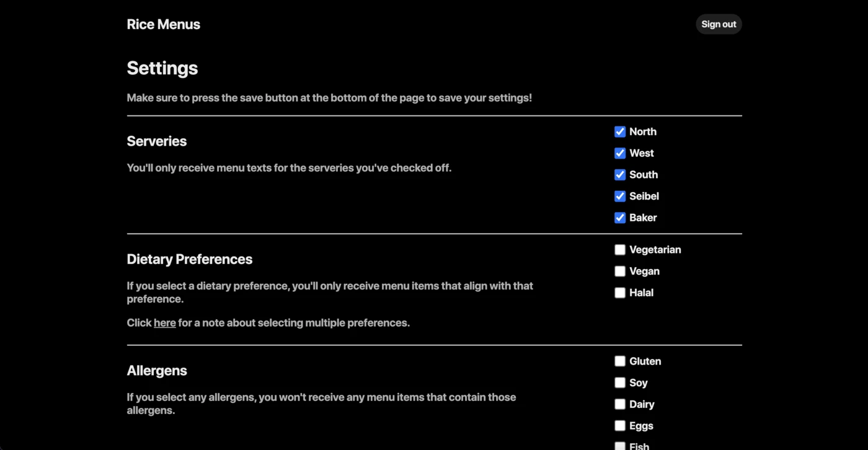Click the Serveries section heading

tap(157, 141)
